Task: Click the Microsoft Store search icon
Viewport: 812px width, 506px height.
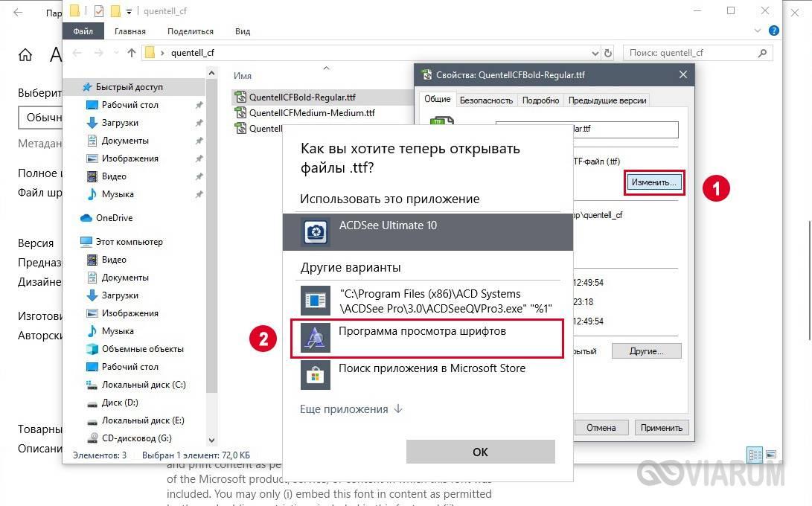Action: [315, 375]
